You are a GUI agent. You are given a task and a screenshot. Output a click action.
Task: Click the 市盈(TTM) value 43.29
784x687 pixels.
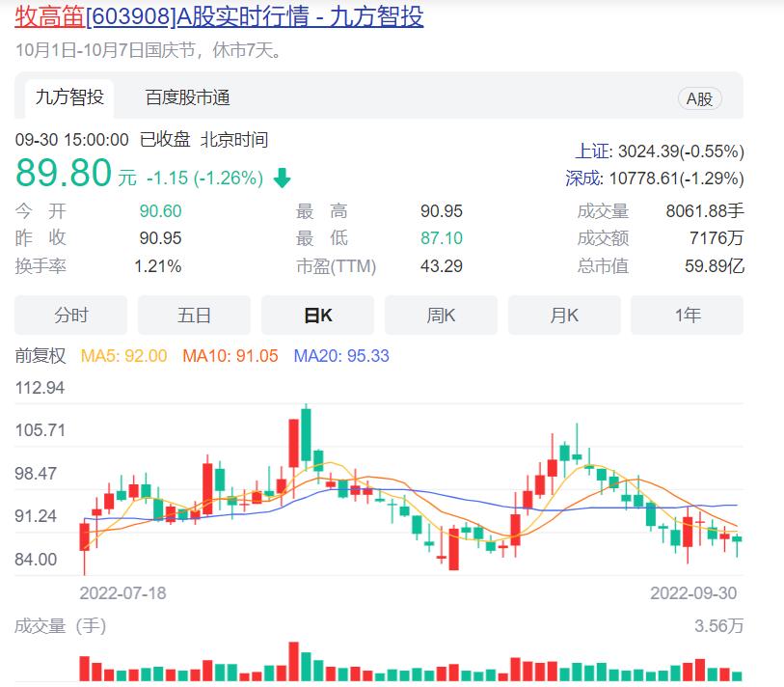point(442,266)
